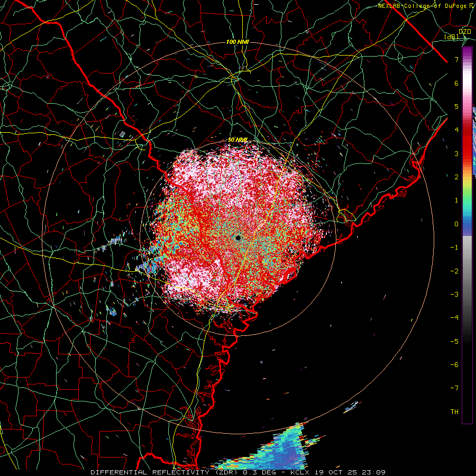Click the 'KCLX' station identifier text
The height and width of the screenshot is (476, 476).
point(301,472)
